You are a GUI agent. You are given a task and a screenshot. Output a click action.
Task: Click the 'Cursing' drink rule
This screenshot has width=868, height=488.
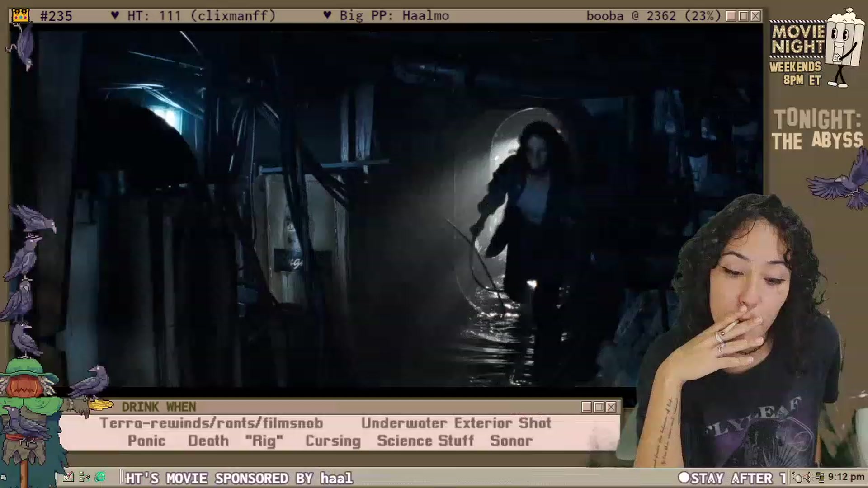click(x=333, y=441)
